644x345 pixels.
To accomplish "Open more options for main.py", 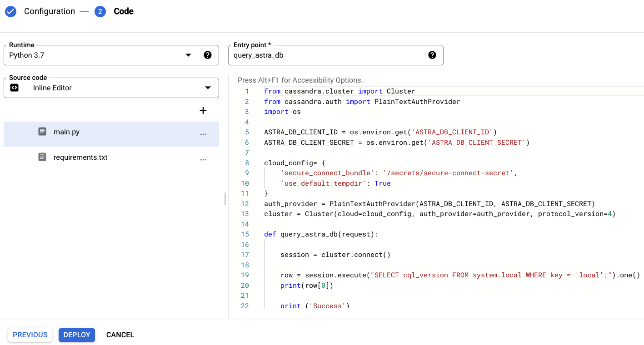I will pyautogui.click(x=203, y=134).
